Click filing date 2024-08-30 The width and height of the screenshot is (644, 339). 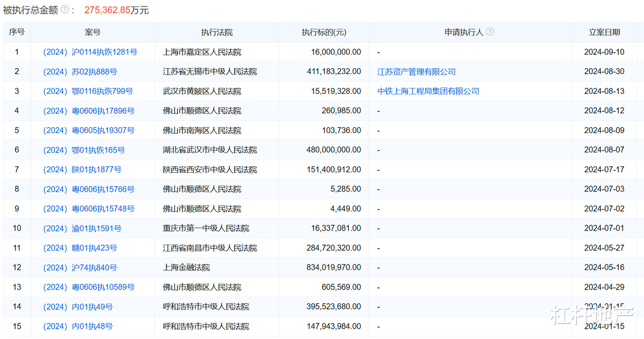pyautogui.click(x=604, y=72)
